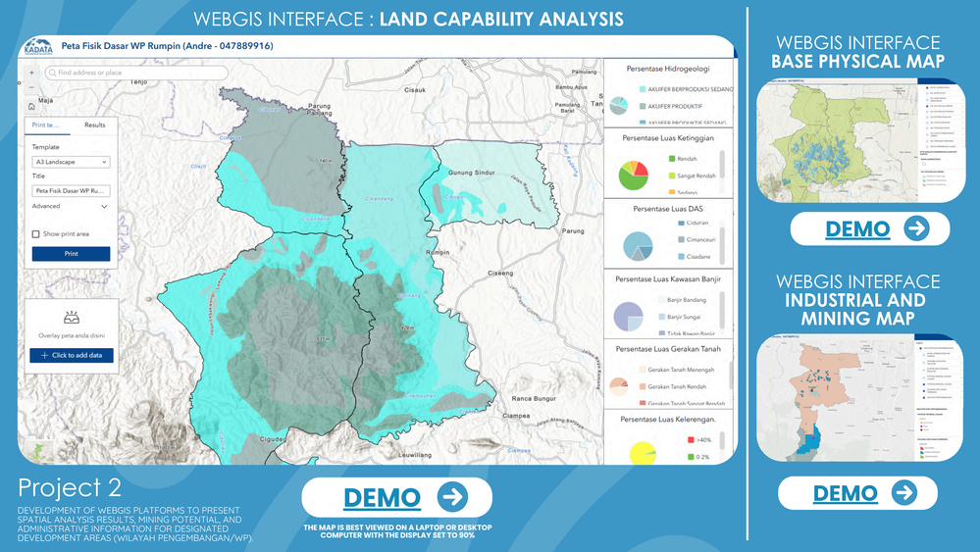Click the home extent icon
The image size is (980, 552).
coord(31,106)
